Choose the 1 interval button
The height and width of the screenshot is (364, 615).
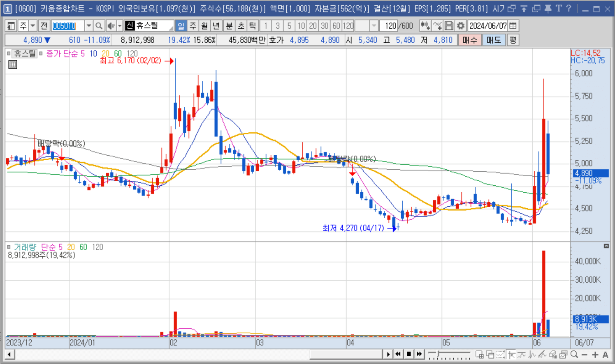coord(266,26)
